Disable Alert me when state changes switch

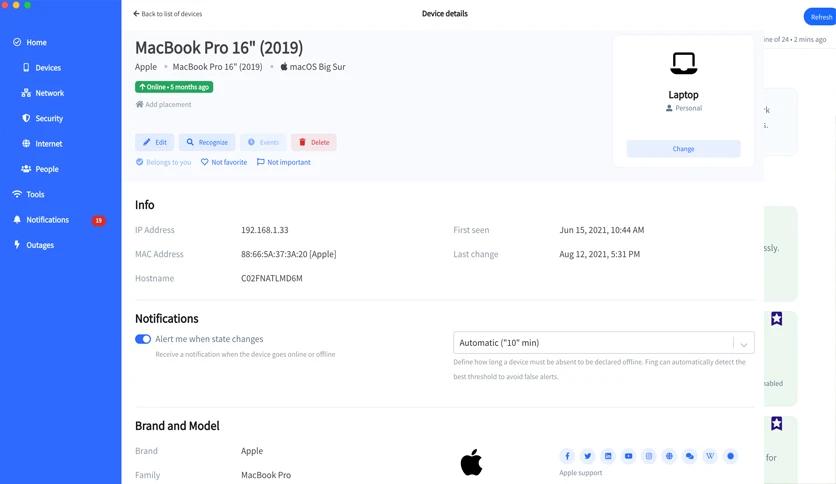[x=143, y=339]
